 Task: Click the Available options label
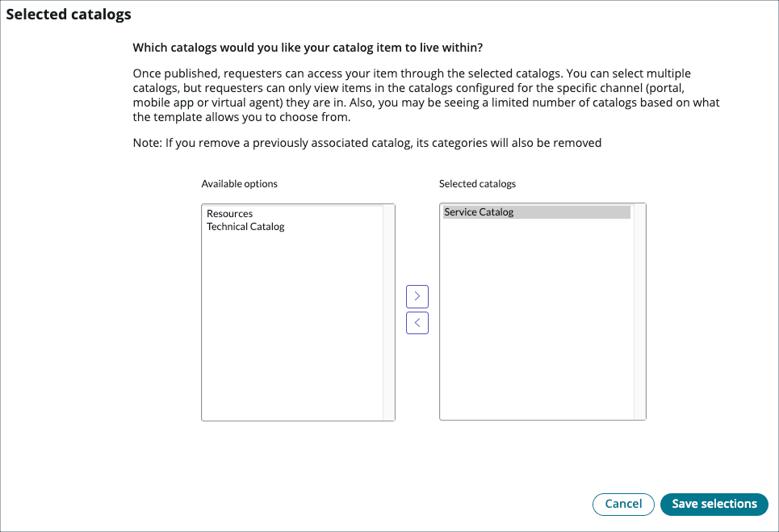tap(239, 183)
